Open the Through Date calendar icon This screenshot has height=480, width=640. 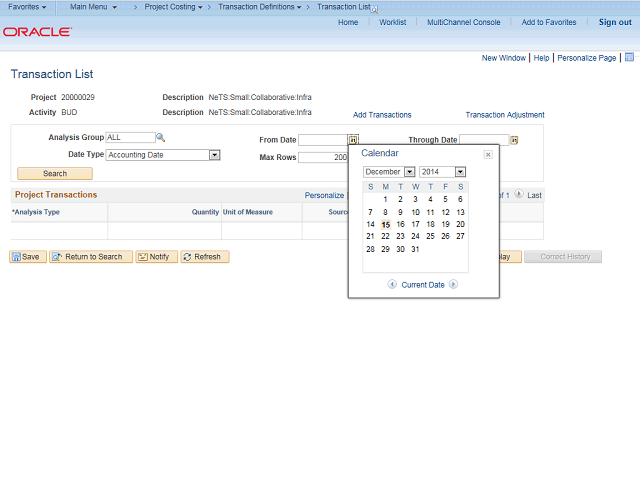(514, 140)
